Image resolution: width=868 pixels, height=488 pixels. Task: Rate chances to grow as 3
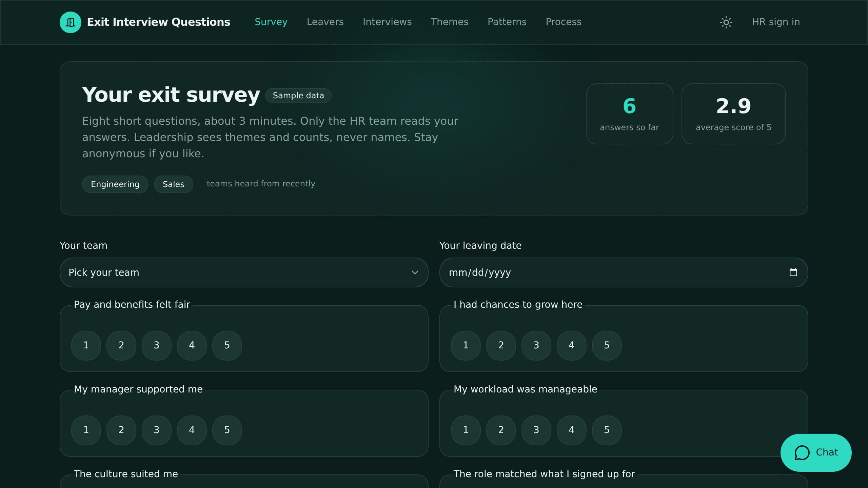[x=536, y=345]
